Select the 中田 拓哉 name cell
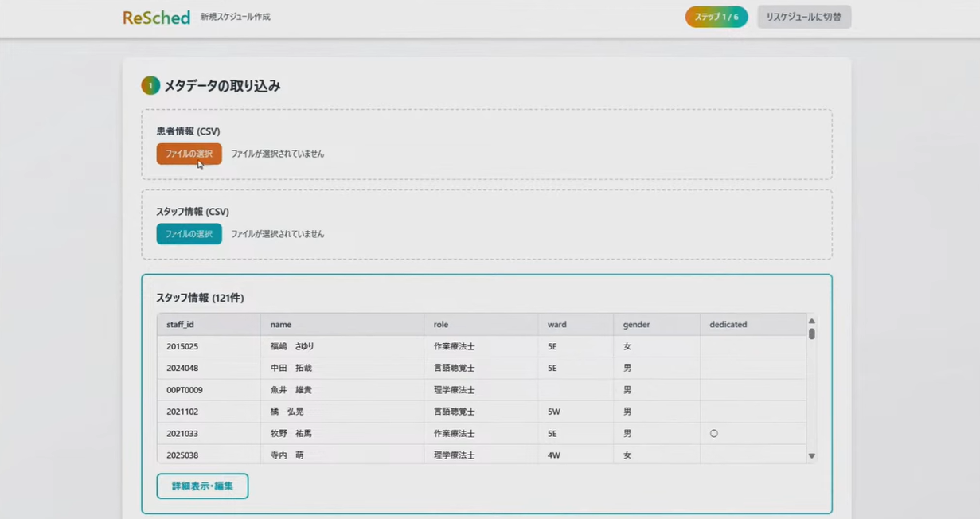Screen dimensions: 980x519 (291, 369)
